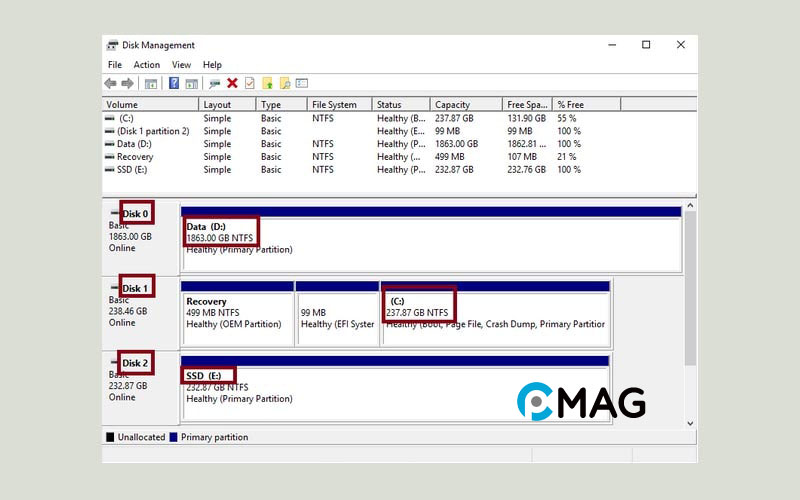The width and height of the screenshot is (800, 500).
Task: Click the blue Primary partition legend swatch
Action: pos(174,437)
